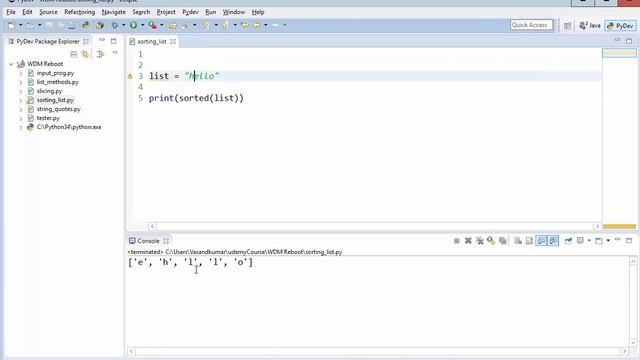Open Package Explorer view menu triangle

pyautogui.click(x=115, y=53)
